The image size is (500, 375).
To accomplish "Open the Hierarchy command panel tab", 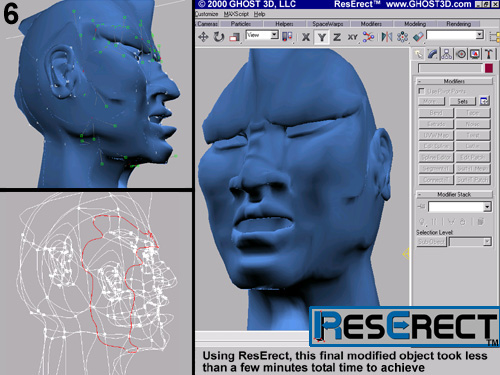I will pyautogui.click(x=447, y=54).
